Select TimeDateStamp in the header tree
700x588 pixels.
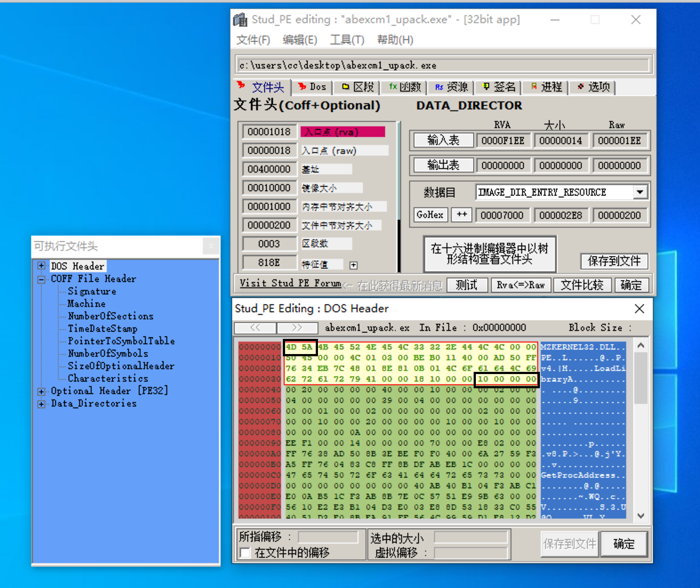point(103,329)
